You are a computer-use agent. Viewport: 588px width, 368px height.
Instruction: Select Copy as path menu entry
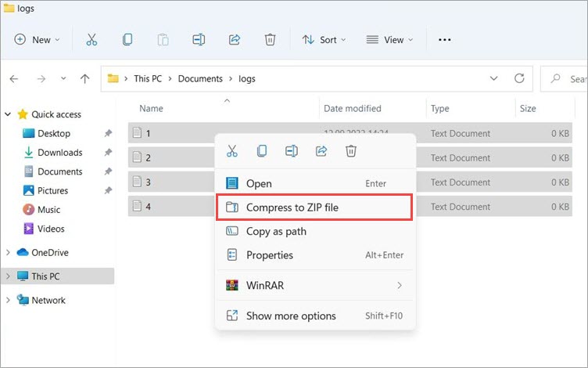click(x=276, y=231)
